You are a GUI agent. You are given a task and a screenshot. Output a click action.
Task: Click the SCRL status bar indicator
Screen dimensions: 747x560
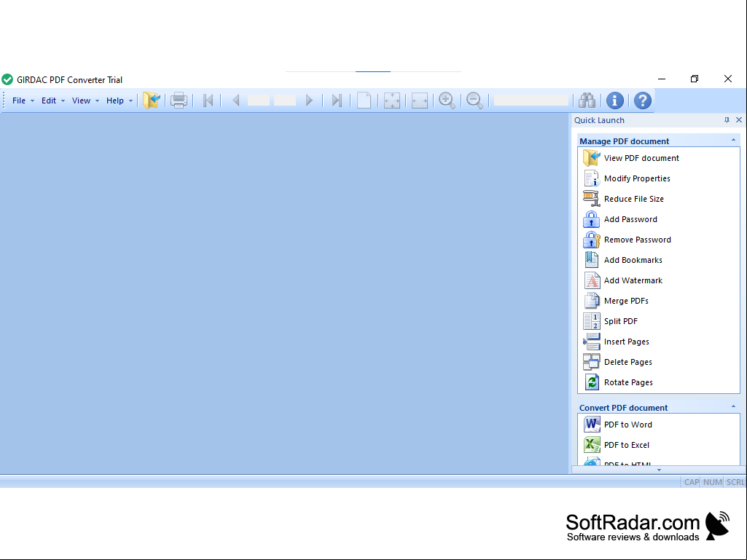click(x=735, y=482)
